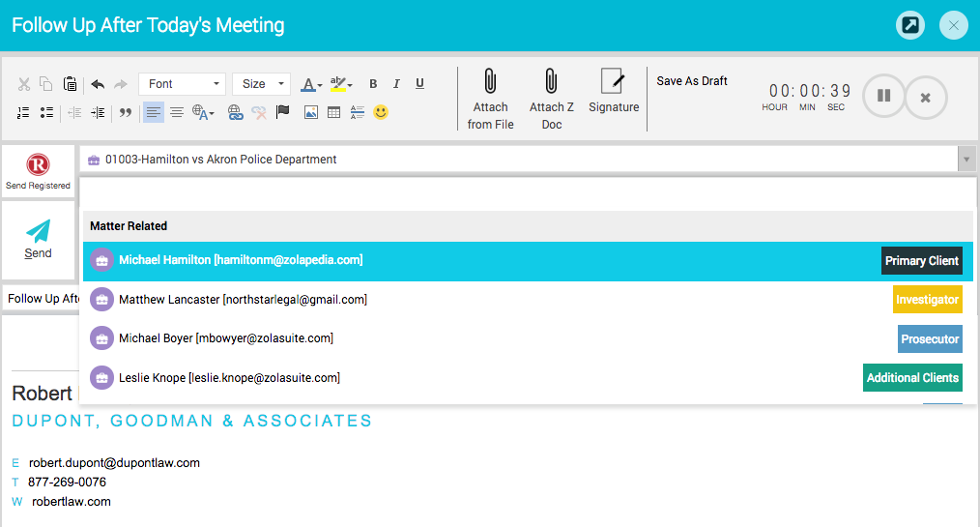The height and width of the screenshot is (527, 980).
Task: Increase the paragraph indent
Action: pyautogui.click(x=98, y=112)
